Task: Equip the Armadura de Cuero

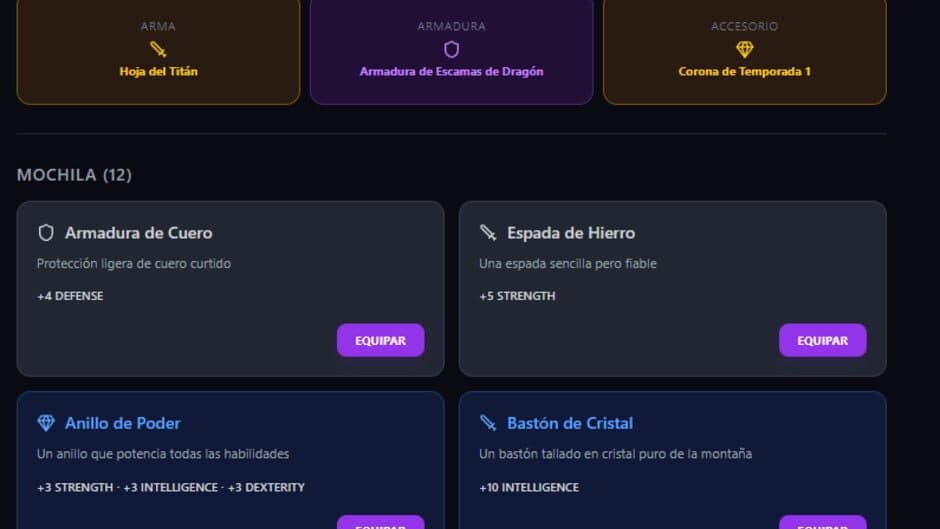Action: 380,340
